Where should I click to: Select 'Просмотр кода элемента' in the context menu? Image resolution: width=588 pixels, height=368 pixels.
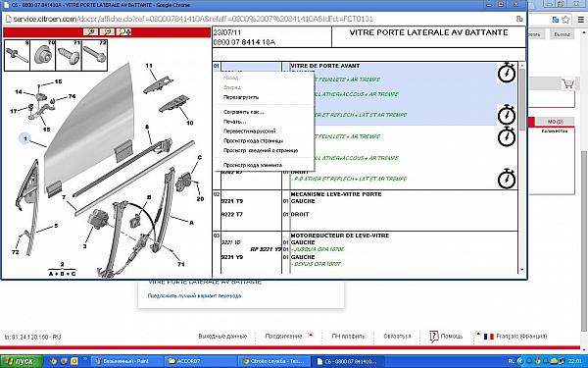click(253, 165)
